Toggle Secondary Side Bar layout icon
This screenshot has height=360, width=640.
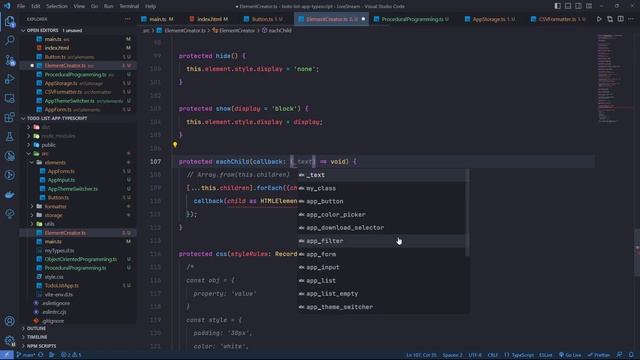click(579, 6)
